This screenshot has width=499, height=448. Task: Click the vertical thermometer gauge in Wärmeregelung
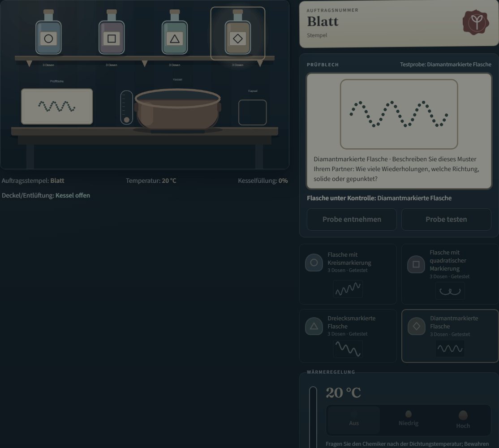313,417
